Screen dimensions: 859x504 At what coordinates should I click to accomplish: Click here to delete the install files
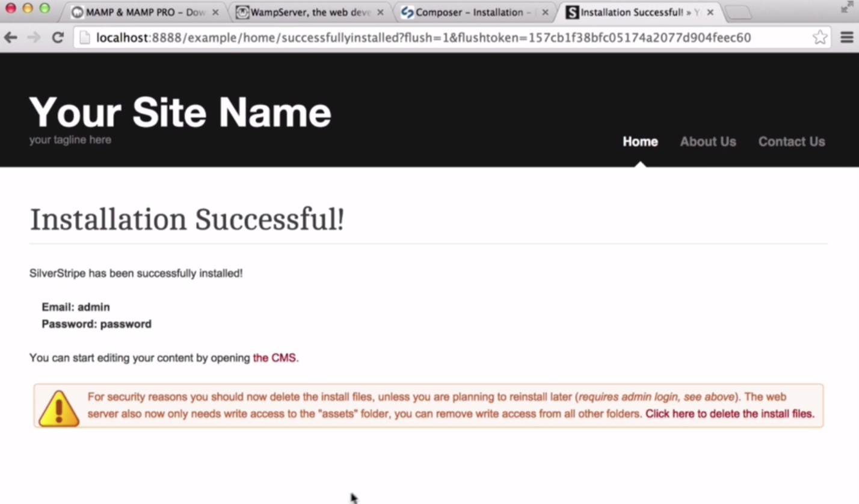730,414
